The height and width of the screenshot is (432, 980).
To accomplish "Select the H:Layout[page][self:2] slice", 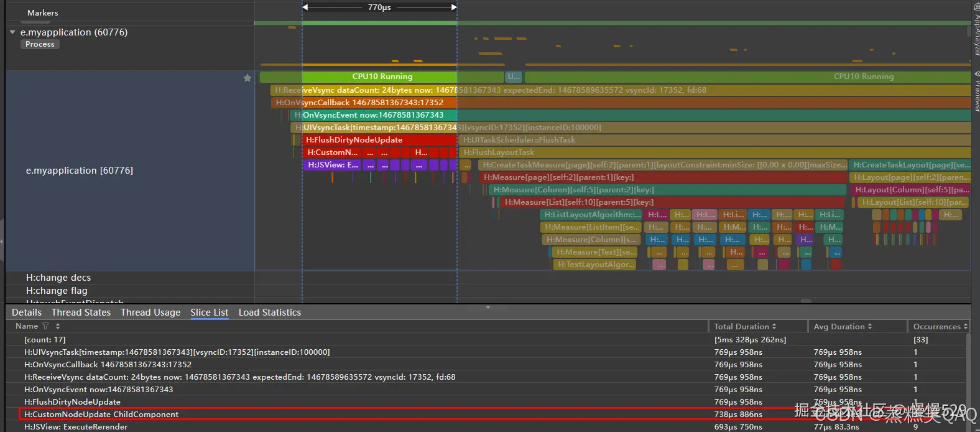I will [910, 177].
